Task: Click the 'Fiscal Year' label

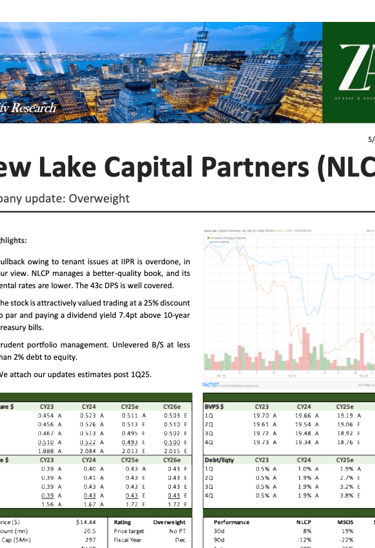Action: coord(127,540)
